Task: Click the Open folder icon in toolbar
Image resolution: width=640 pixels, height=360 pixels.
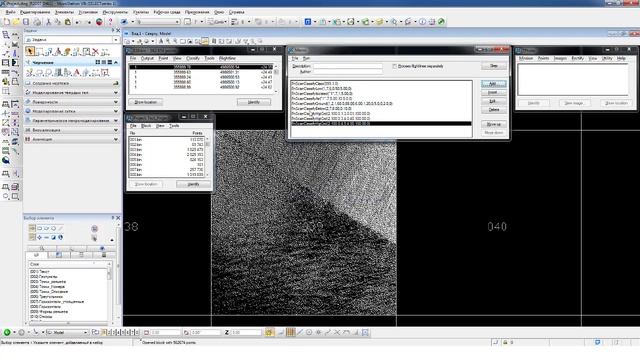Action: click(16, 22)
